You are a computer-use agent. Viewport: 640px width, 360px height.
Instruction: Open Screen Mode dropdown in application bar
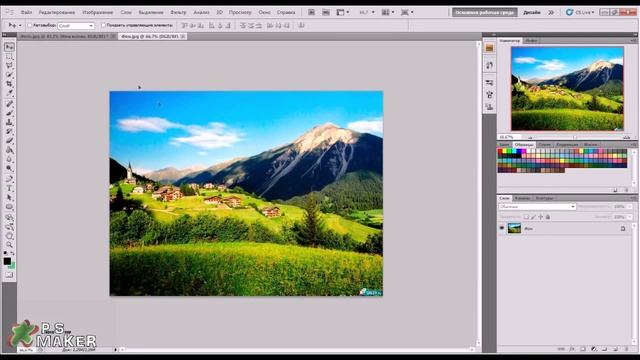tap(407, 13)
